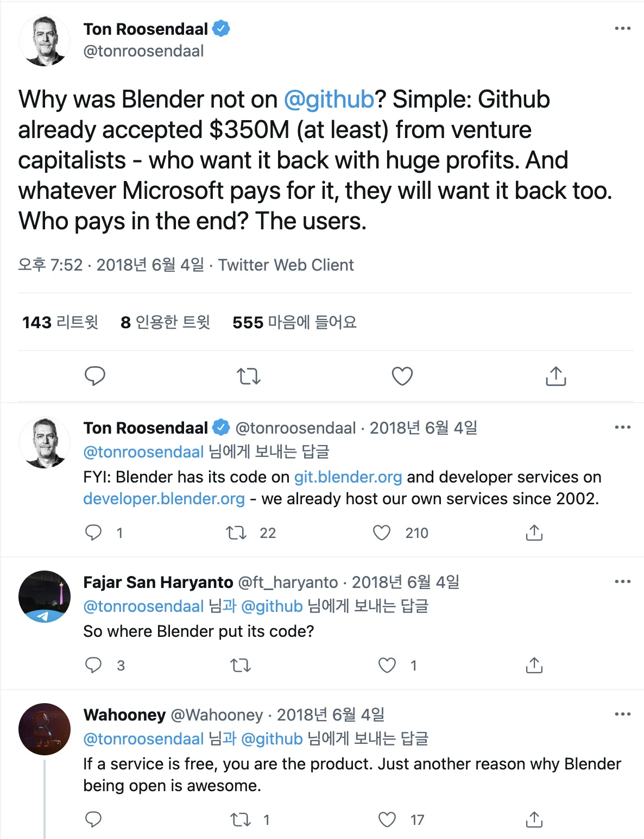Open more options on the main tweet
The image size is (644, 839).
click(x=622, y=28)
